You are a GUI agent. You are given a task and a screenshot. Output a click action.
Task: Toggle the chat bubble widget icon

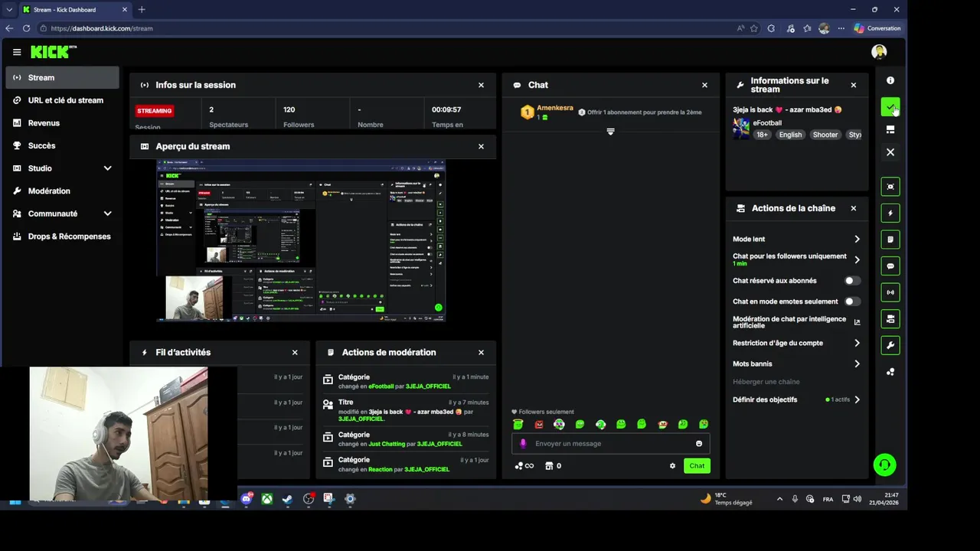pyautogui.click(x=890, y=266)
